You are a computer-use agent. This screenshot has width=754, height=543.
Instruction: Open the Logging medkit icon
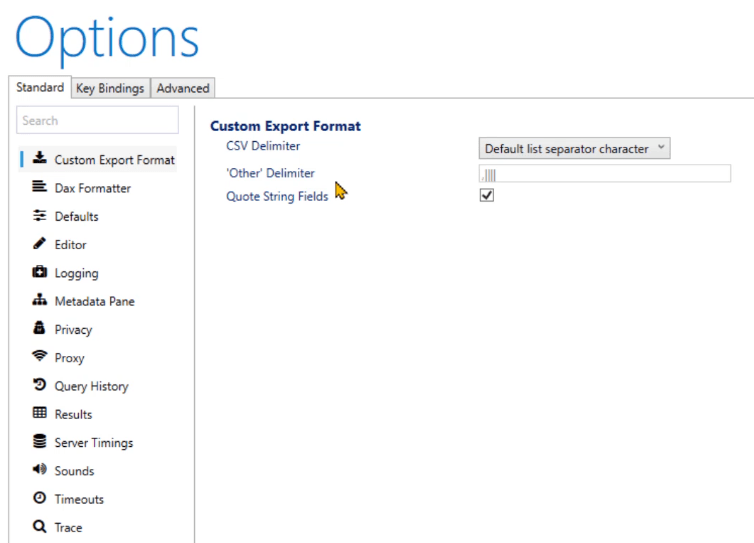39,272
